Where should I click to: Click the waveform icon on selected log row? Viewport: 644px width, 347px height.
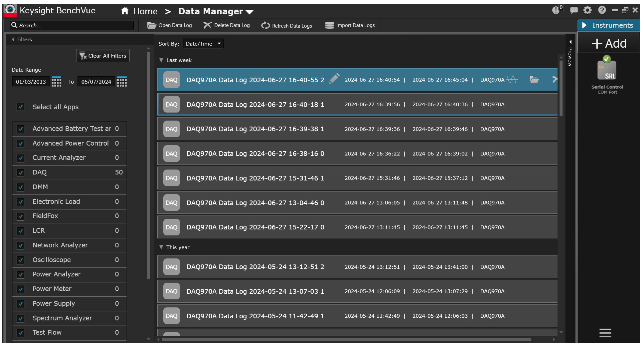(x=512, y=80)
